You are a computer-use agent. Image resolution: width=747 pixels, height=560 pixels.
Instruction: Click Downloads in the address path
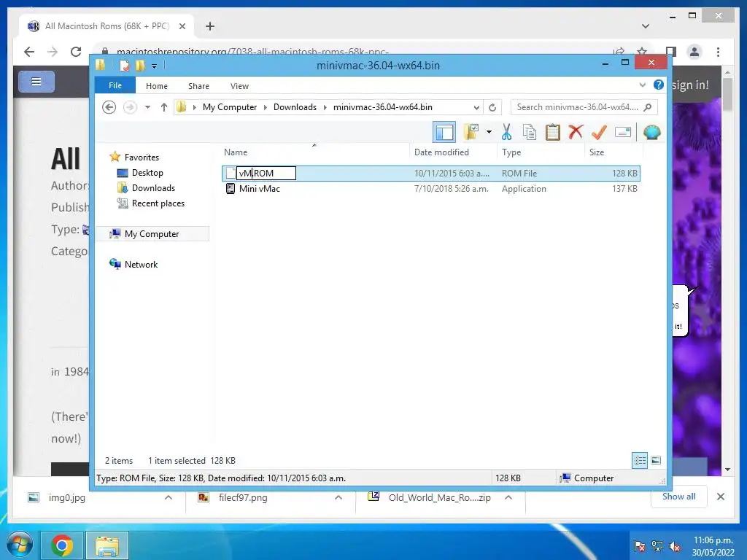click(295, 107)
